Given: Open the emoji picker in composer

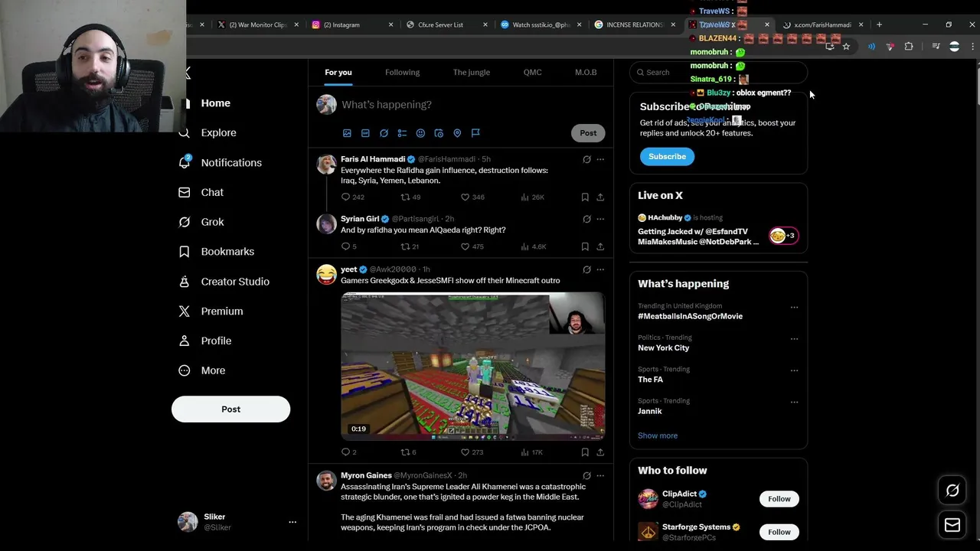Looking at the screenshot, I should (420, 133).
